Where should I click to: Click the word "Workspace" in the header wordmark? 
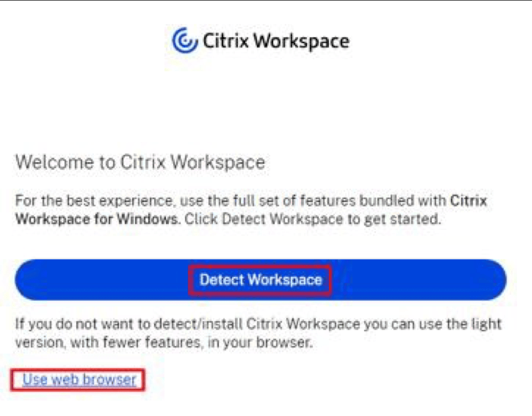tap(301, 41)
